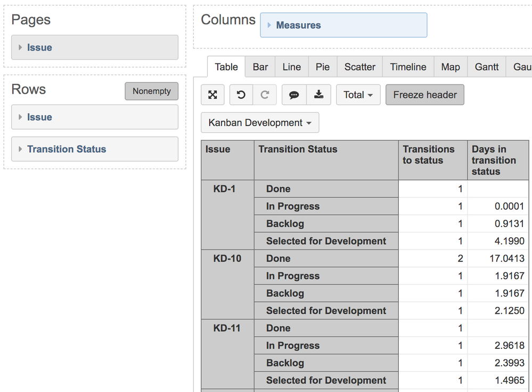Image resolution: width=532 pixels, height=392 pixels.
Task: Select the Map tab
Action: (x=450, y=66)
